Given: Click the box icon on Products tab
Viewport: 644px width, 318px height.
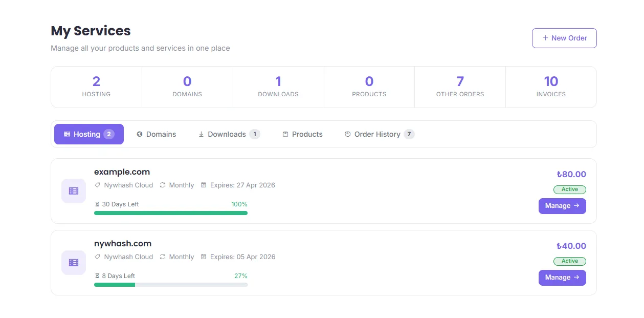Looking at the screenshot, I should (x=285, y=134).
